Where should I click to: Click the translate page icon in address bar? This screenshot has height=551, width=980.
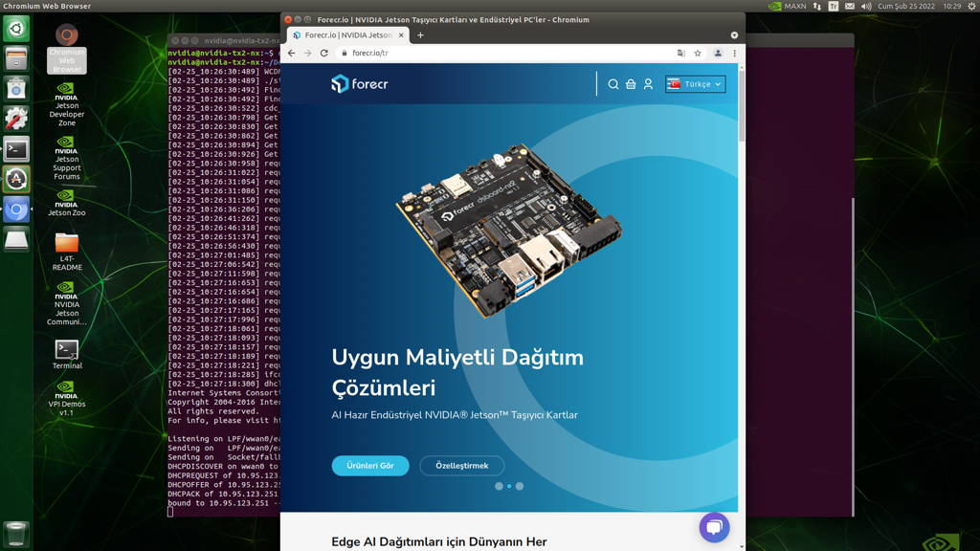click(x=680, y=54)
